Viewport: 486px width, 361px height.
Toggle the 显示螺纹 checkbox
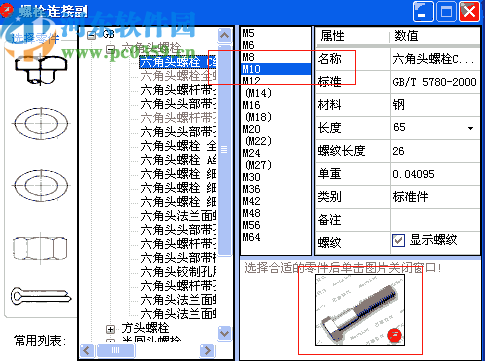click(x=398, y=240)
